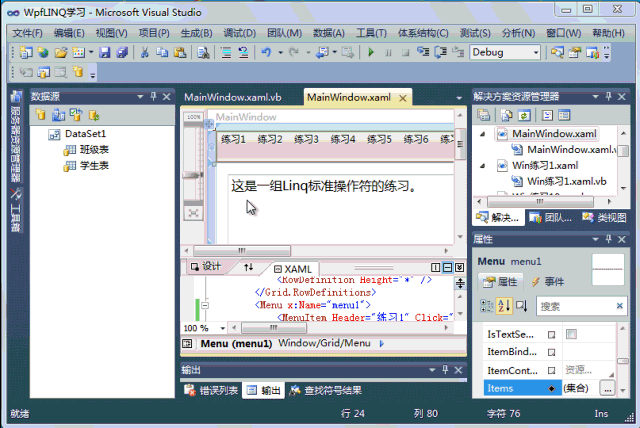Click Solution Explorer Properties icon

click(484, 115)
